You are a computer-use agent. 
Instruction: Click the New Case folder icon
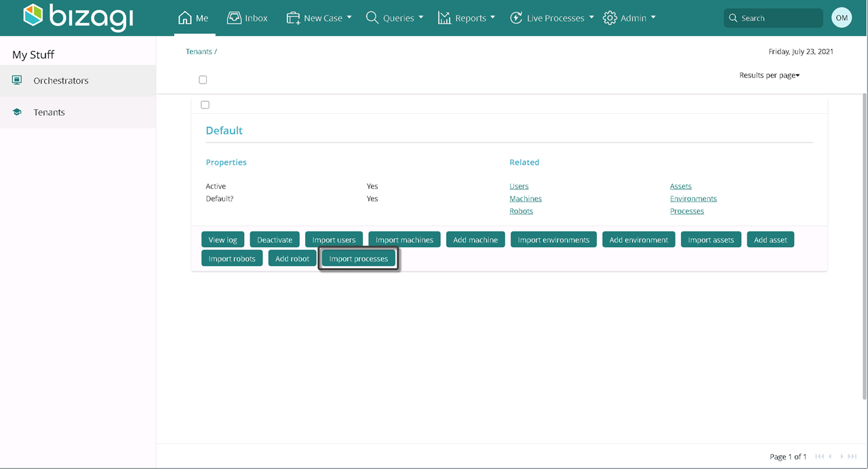(x=294, y=18)
